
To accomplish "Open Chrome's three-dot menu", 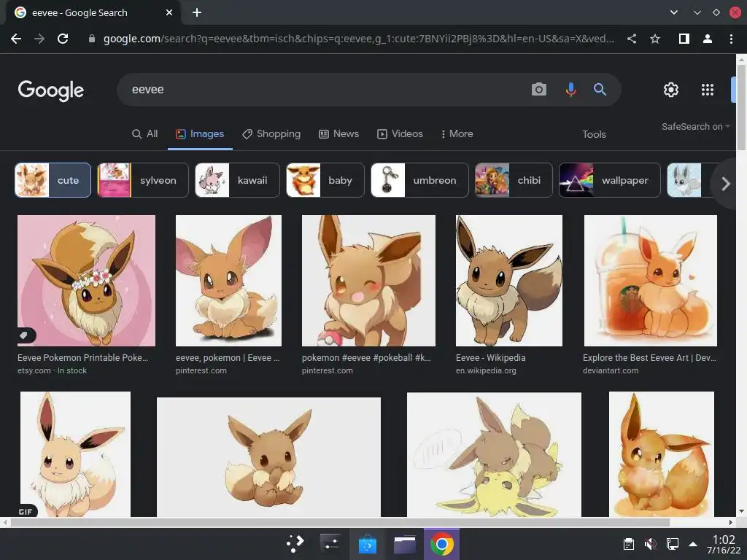I will click(x=731, y=39).
